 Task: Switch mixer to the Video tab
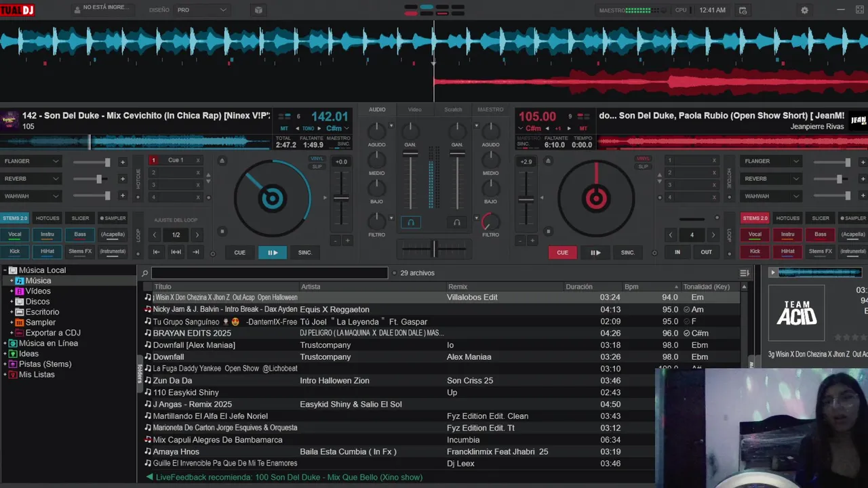414,109
